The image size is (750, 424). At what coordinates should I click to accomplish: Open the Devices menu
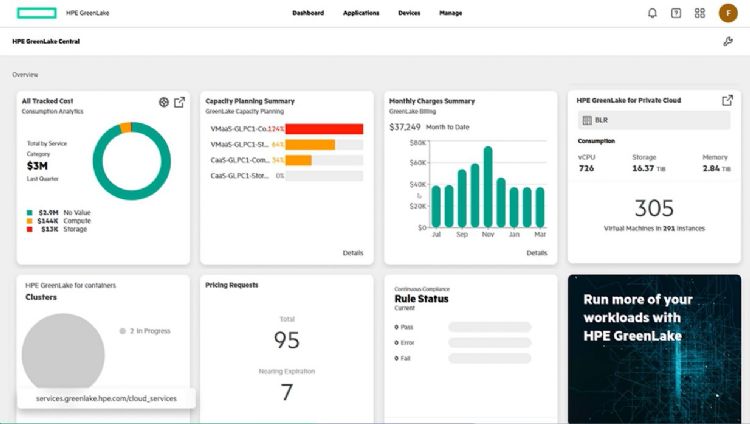409,13
